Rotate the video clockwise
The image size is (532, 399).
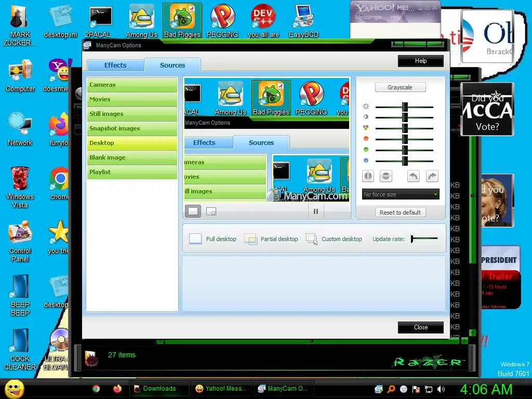(x=432, y=177)
